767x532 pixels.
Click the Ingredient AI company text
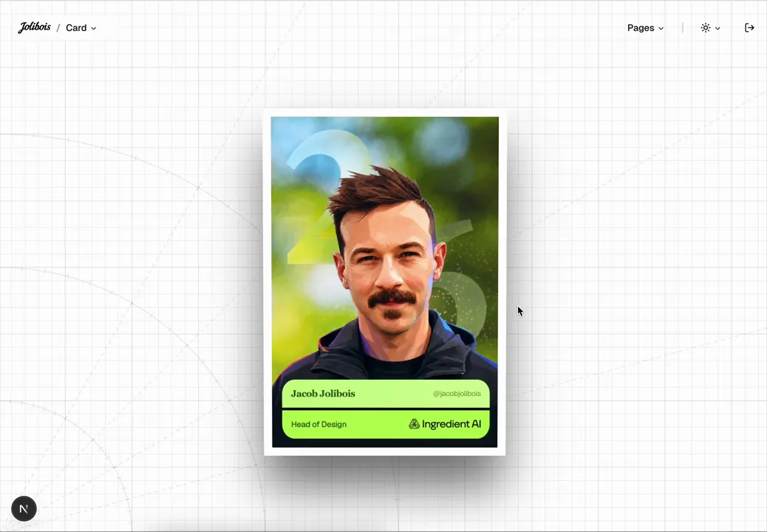(451, 424)
